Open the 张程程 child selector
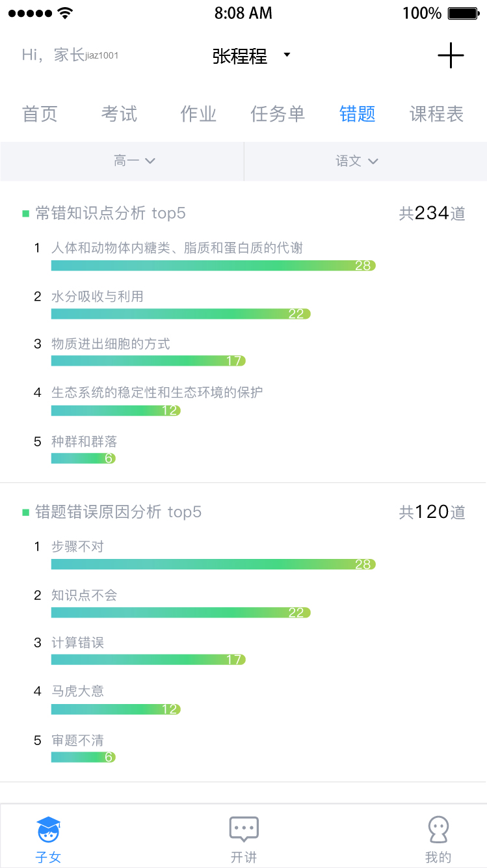The width and height of the screenshot is (487, 868). tap(250, 57)
